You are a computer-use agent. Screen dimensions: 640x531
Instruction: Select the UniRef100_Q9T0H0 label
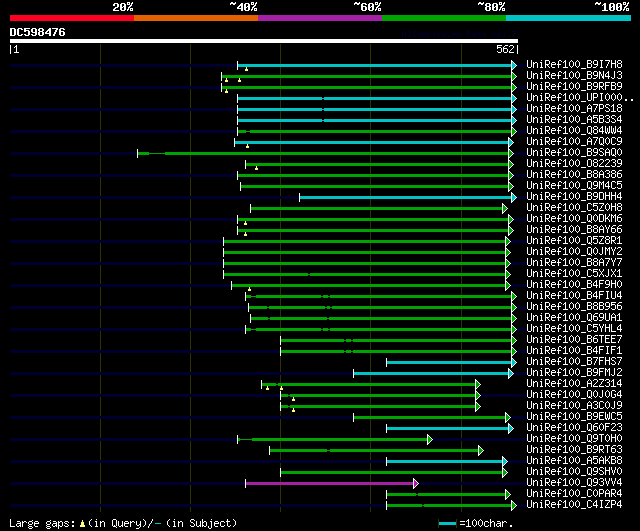point(574,438)
